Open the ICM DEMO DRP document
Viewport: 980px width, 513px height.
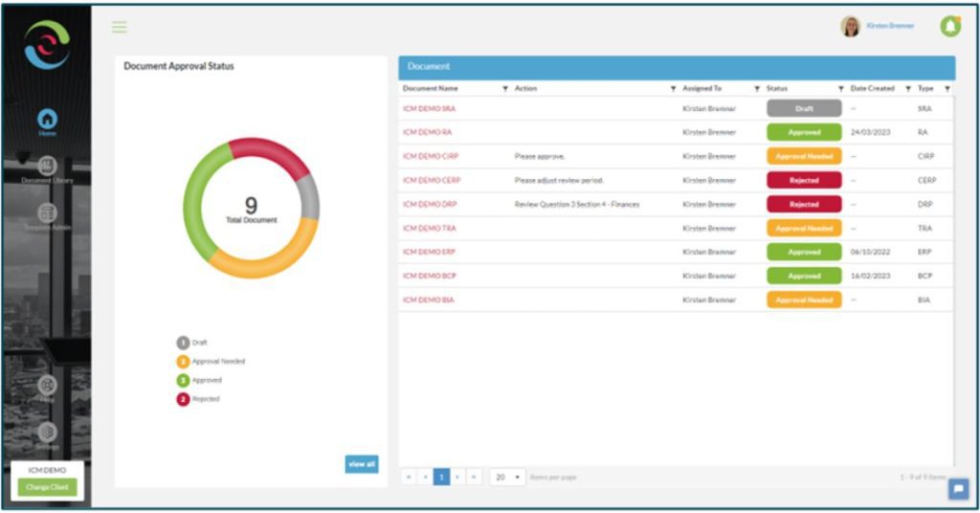430,204
